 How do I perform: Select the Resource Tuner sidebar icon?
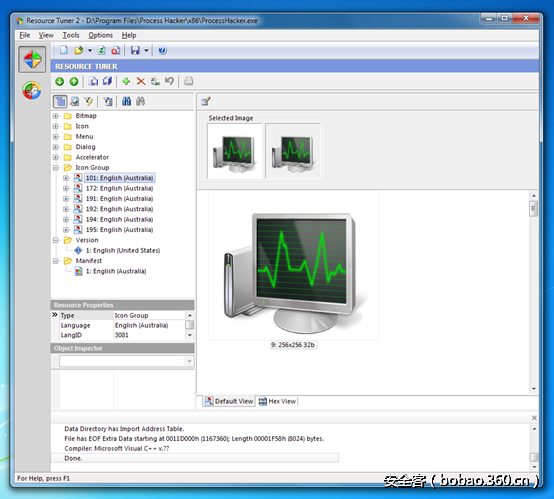point(32,59)
